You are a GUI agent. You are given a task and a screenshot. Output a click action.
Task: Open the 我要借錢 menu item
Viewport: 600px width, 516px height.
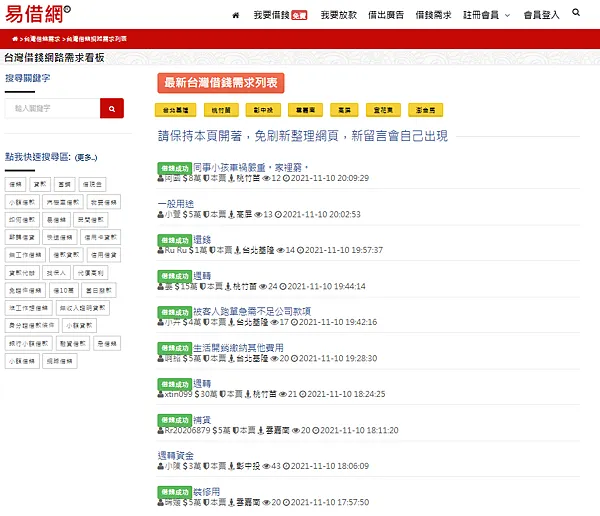280,15
